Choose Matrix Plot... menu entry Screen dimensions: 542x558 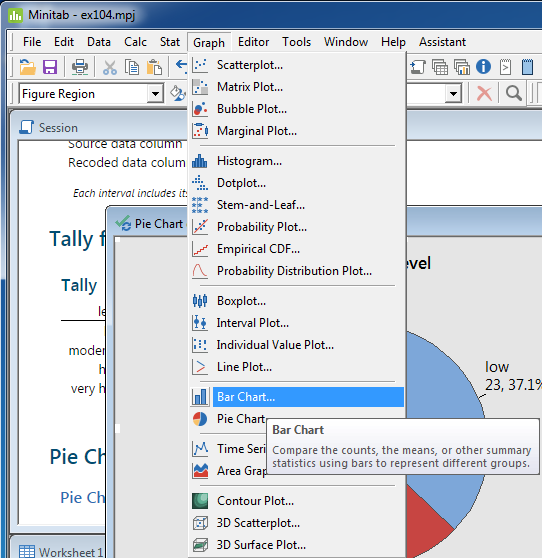tap(297, 87)
